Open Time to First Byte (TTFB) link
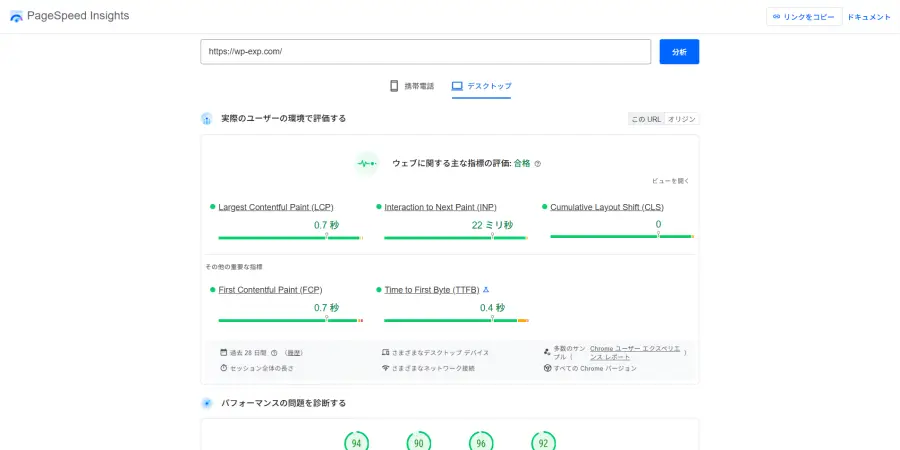The width and height of the screenshot is (900, 450). [x=432, y=290]
